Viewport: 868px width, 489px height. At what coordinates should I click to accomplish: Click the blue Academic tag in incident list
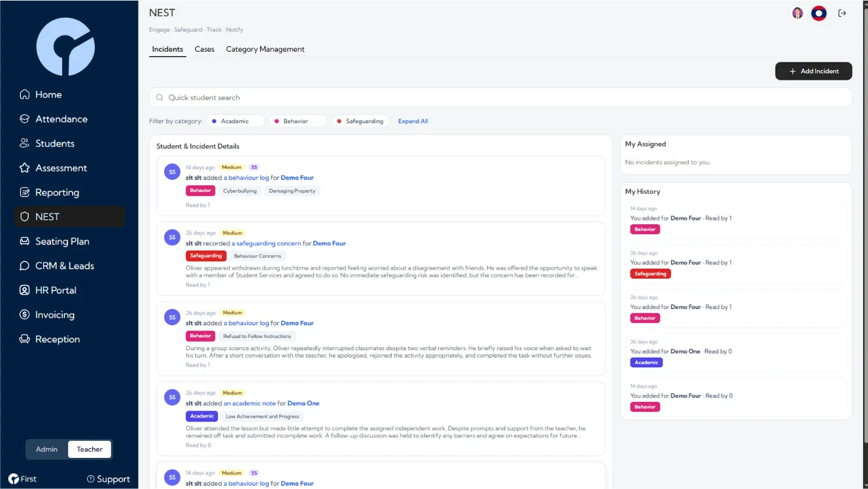click(202, 416)
